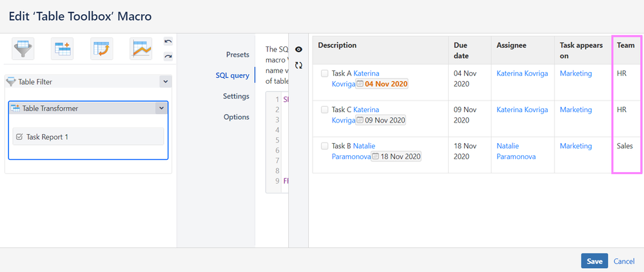Screen dimensions: 644x272
Task: Toggle the eye preview visibility icon
Action: (x=298, y=50)
